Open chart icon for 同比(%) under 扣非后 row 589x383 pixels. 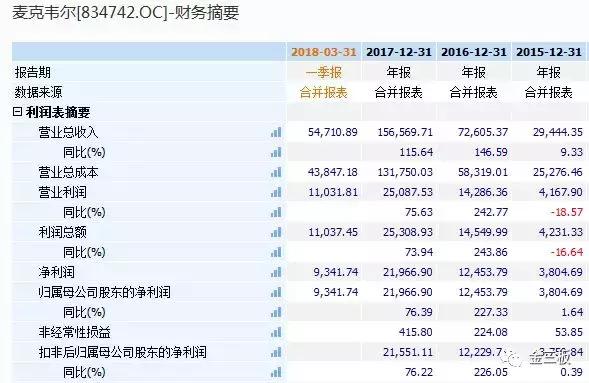(x=276, y=372)
